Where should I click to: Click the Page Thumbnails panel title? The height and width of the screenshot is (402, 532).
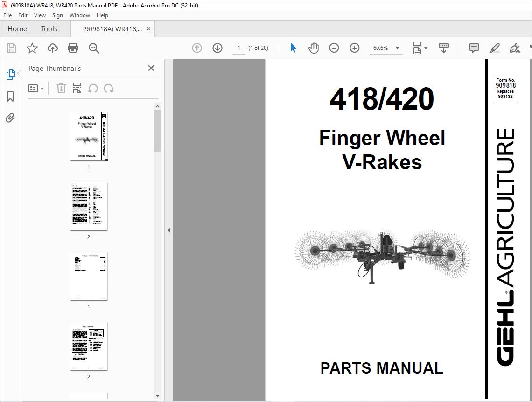tap(55, 69)
